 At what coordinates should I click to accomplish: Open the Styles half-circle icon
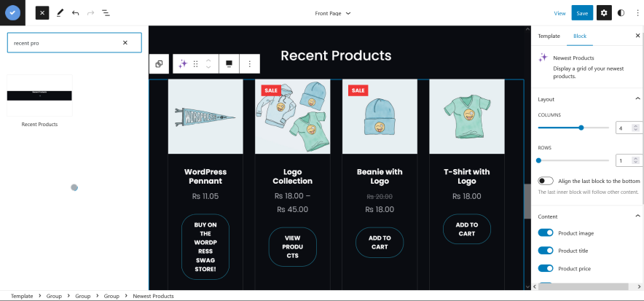click(x=621, y=13)
